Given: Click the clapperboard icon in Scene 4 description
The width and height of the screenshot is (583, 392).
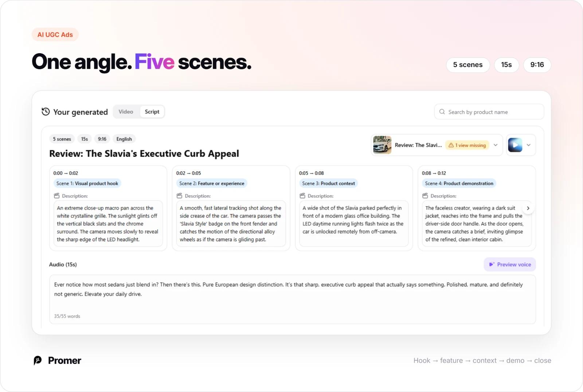Looking at the screenshot, I should (x=425, y=196).
